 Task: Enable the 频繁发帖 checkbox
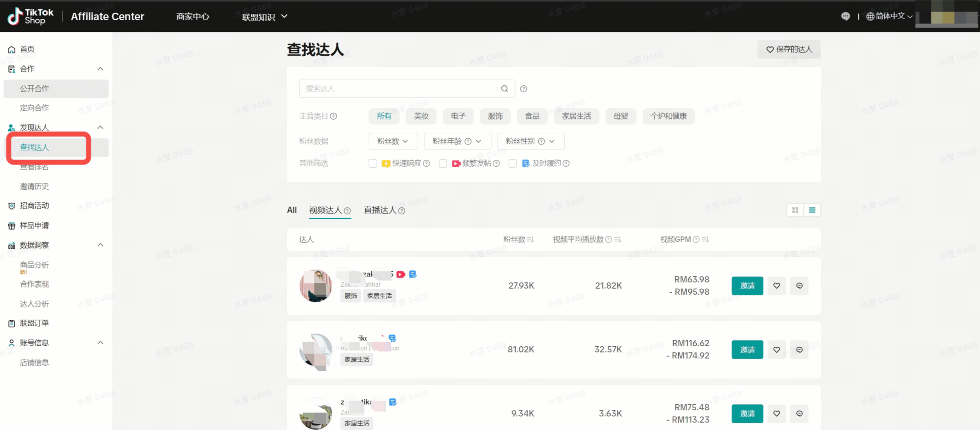pyautogui.click(x=443, y=163)
